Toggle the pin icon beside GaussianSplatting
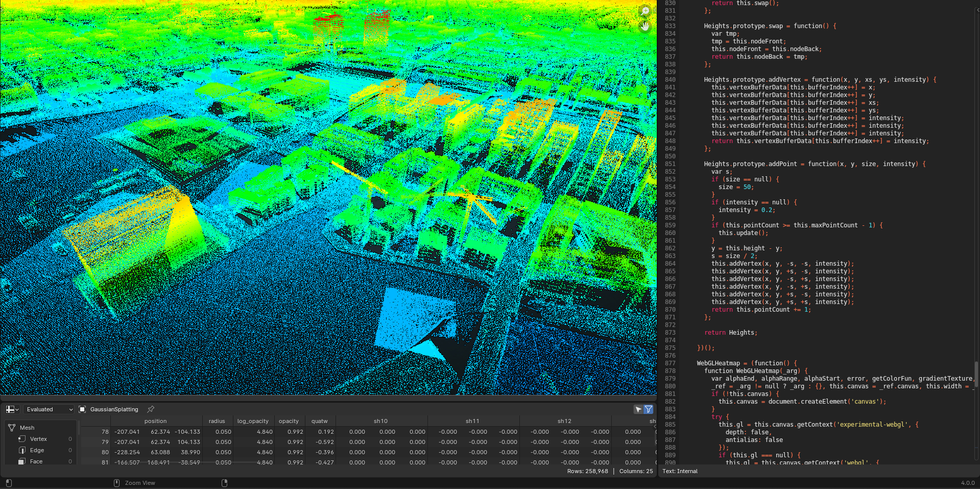The image size is (980, 489). click(x=151, y=409)
